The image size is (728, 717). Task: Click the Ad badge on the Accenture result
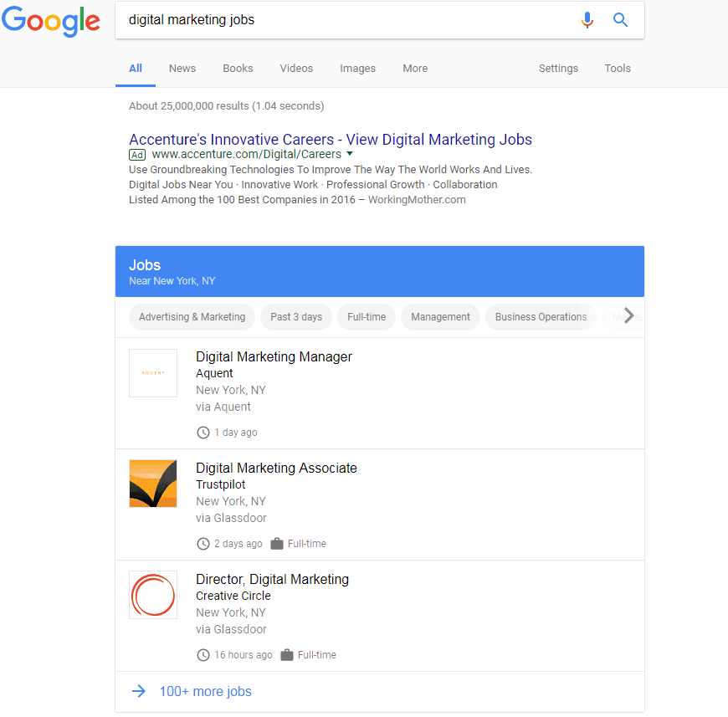[x=137, y=155]
